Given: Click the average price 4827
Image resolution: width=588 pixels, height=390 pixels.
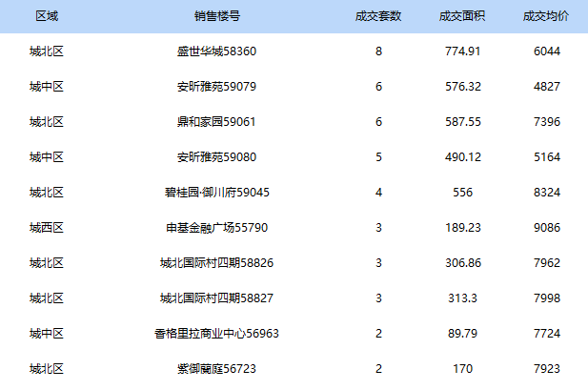Looking at the screenshot, I should [x=547, y=87].
